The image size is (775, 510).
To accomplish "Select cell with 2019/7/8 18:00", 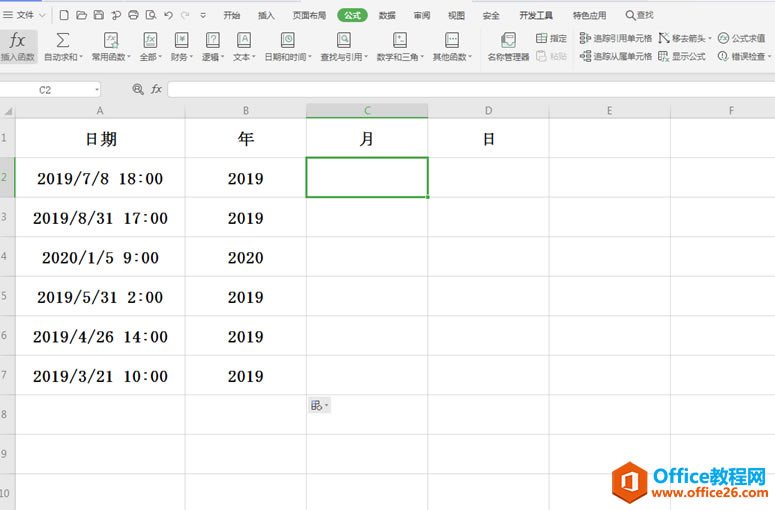I will [100, 178].
